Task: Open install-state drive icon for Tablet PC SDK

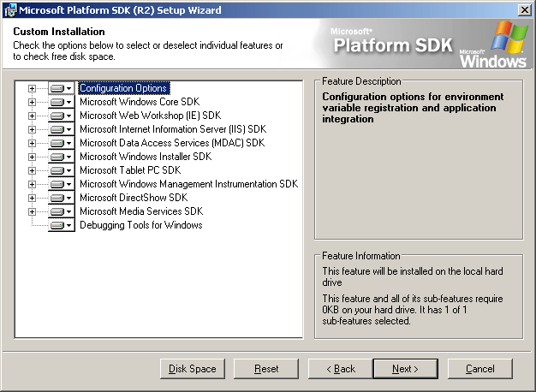Action: coord(61,170)
